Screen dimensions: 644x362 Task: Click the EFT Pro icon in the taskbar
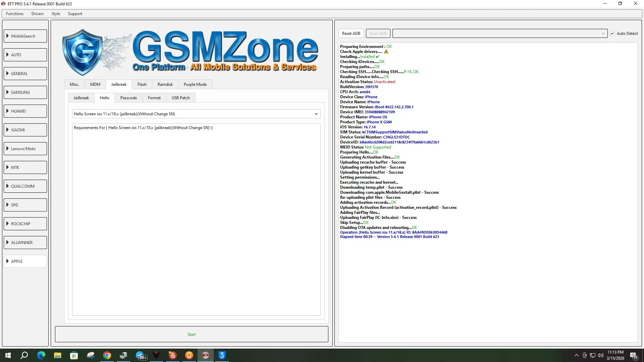[x=206, y=355]
